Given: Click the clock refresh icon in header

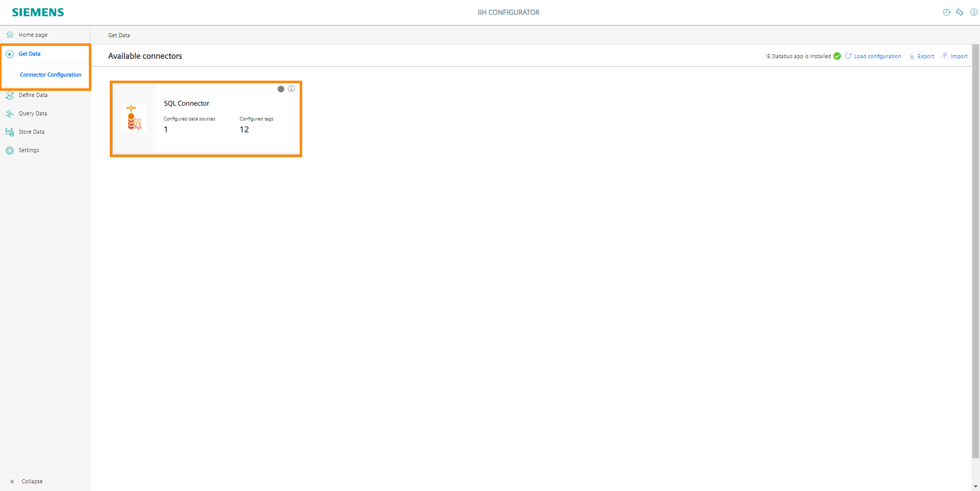Looking at the screenshot, I should coord(946,12).
